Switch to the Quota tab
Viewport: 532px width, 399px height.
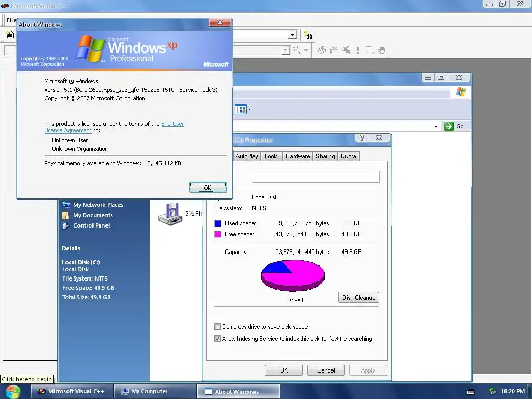pos(349,156)
